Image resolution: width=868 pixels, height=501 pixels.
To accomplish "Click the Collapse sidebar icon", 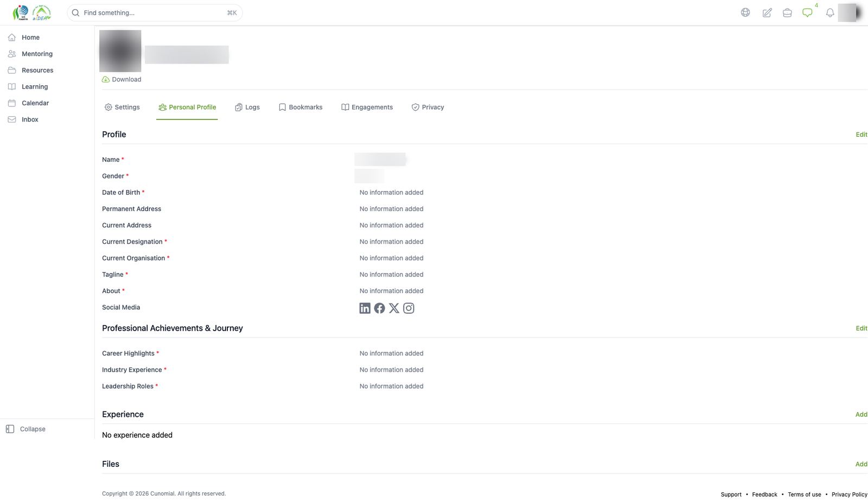I will [10, 429].
